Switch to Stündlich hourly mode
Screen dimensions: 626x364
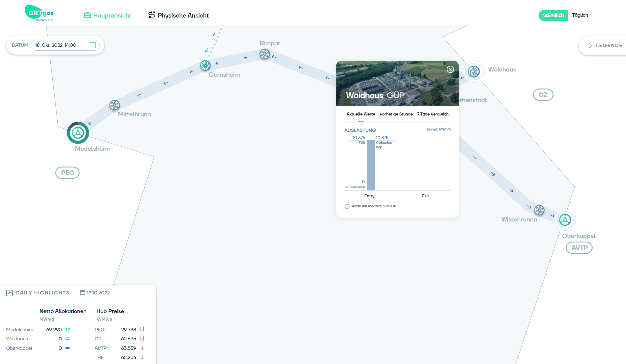[553, 15]
